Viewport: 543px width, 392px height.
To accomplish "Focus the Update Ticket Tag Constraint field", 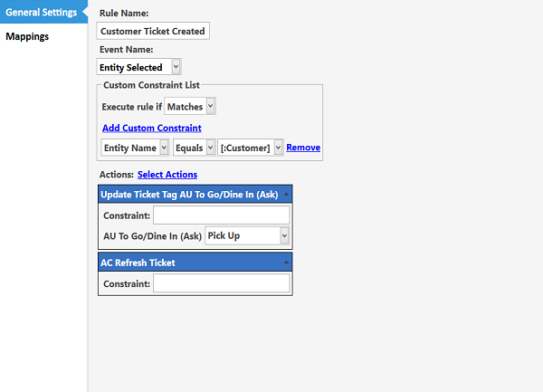I will pos(221,215).
